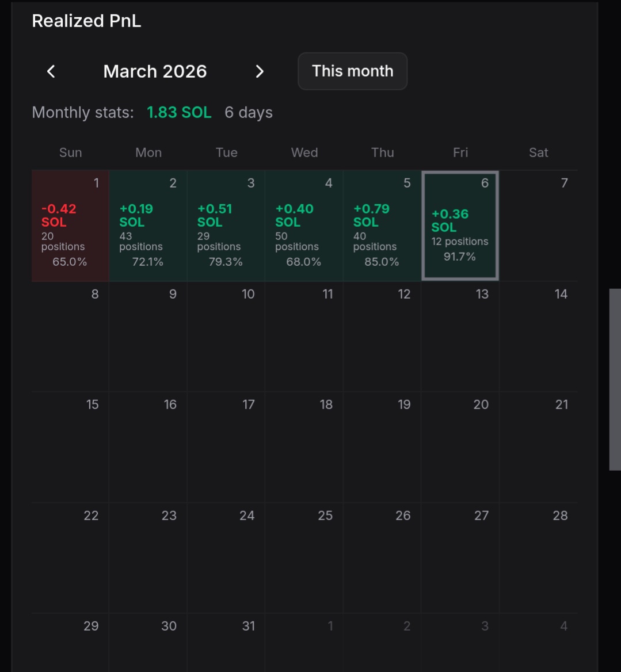Select day 10 in the calendar
The height and width of the screenshot is (672, 621).
pos(226,337)
